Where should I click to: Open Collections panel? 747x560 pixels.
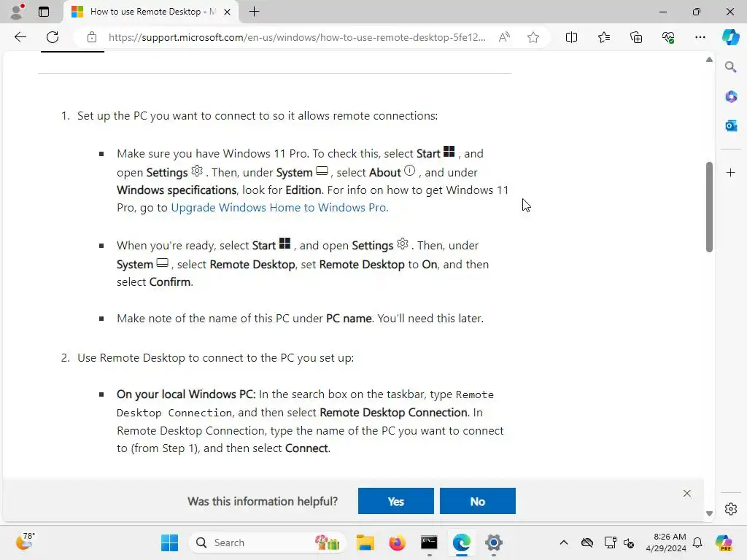pyautogui.click(x=636, y=37)
